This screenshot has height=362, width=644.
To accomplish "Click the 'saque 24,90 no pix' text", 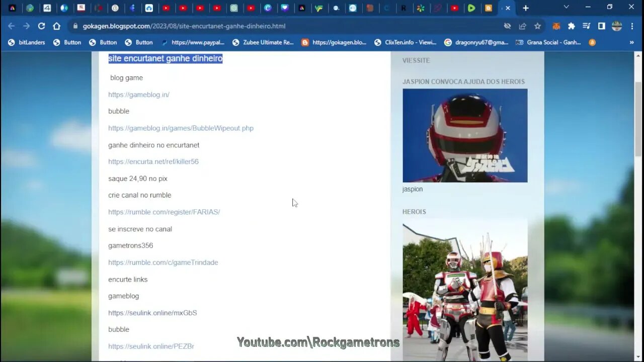I will (138, 178).
